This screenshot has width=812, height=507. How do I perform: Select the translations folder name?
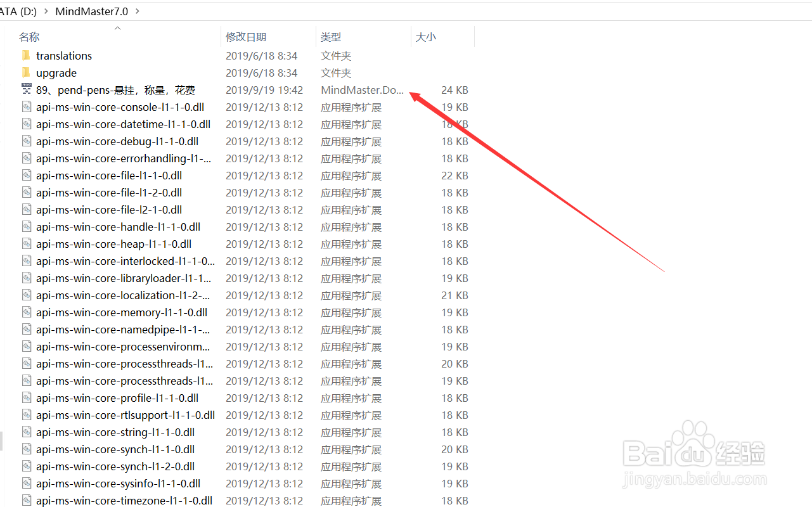(x=64, y=56)
